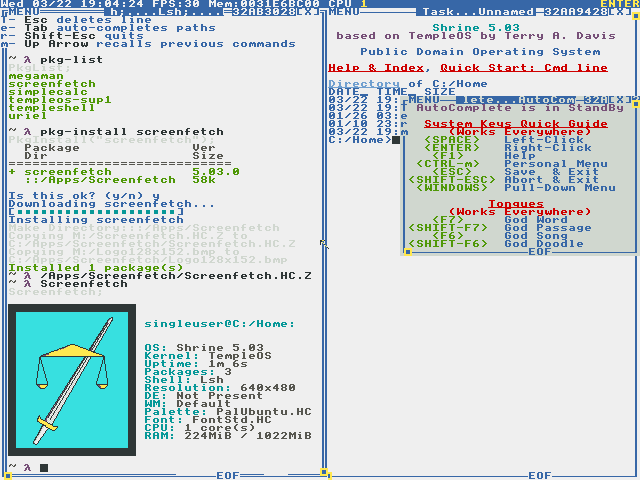Open MENU of the Task Unnamed window
The height and width of the screenshot is (480, 640).
344,12
